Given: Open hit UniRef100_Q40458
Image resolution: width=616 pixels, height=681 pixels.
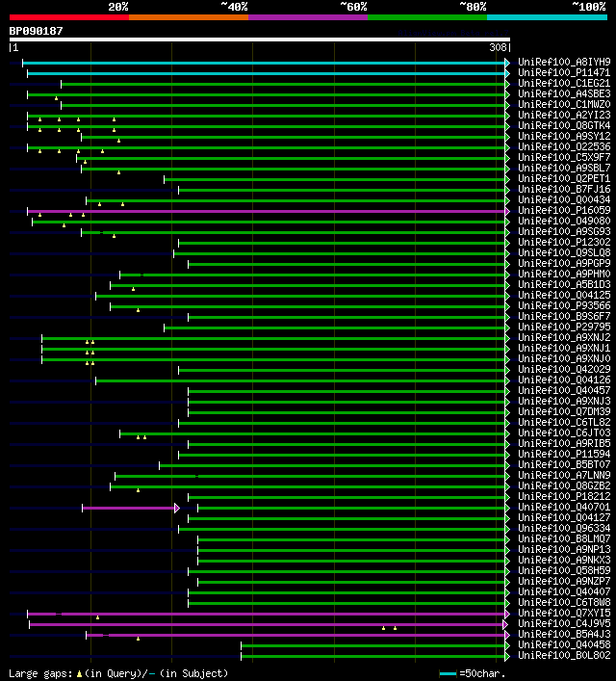Looking at the screenshot, I should click(x=564, y=644).
